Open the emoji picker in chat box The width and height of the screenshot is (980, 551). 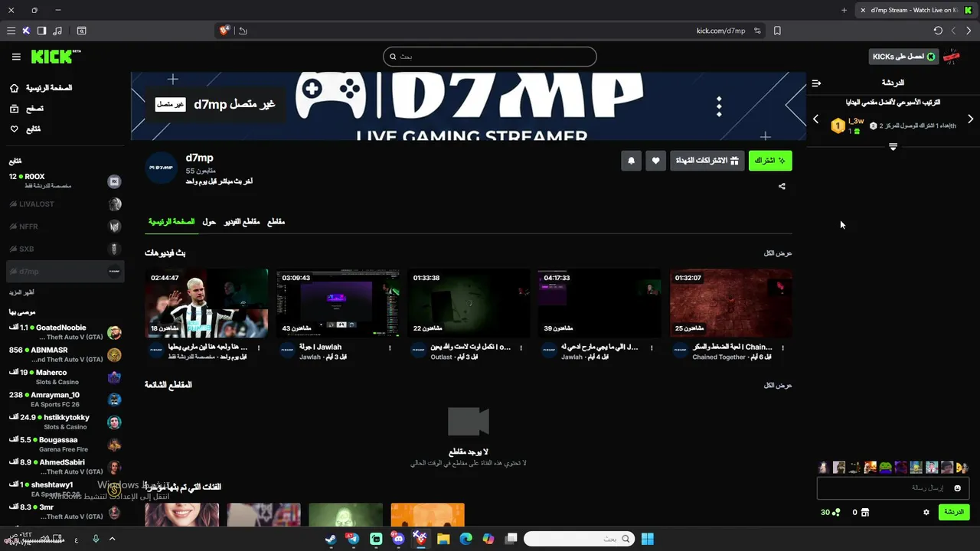(x=957, y=488)
